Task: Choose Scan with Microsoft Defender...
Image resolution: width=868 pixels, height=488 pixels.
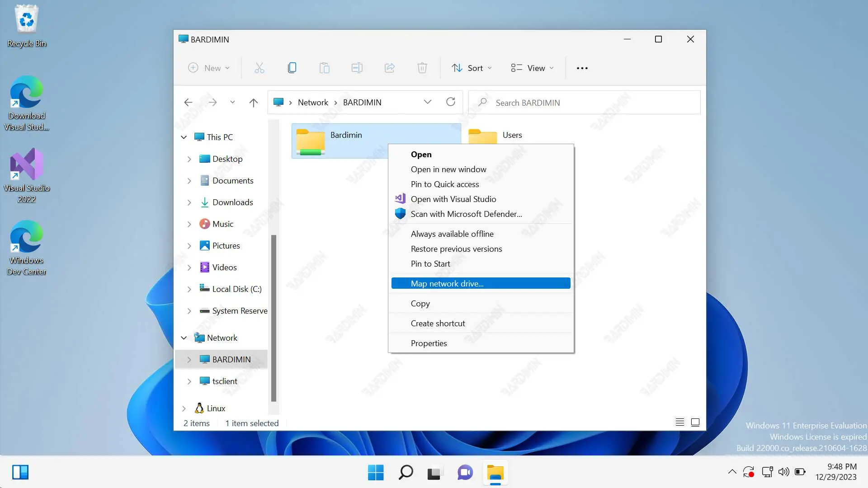Action: pos(481,214)
